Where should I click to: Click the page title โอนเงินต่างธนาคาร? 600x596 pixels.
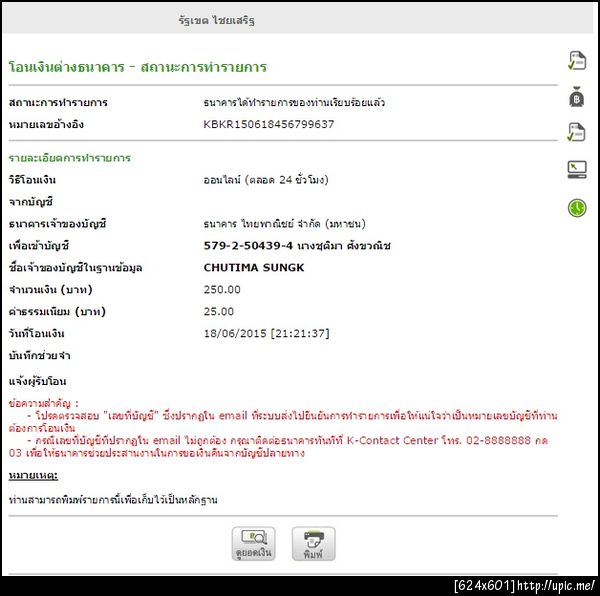[67, 67]
